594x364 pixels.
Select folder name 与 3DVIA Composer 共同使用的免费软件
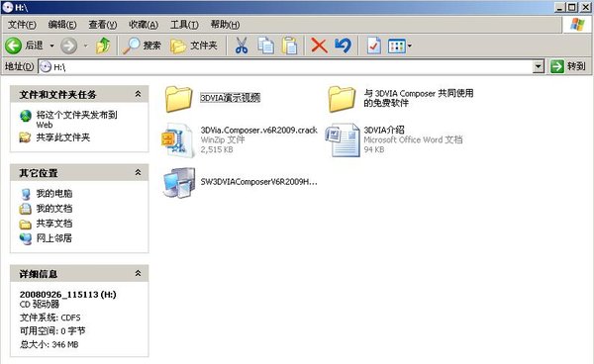click(419, 98)
